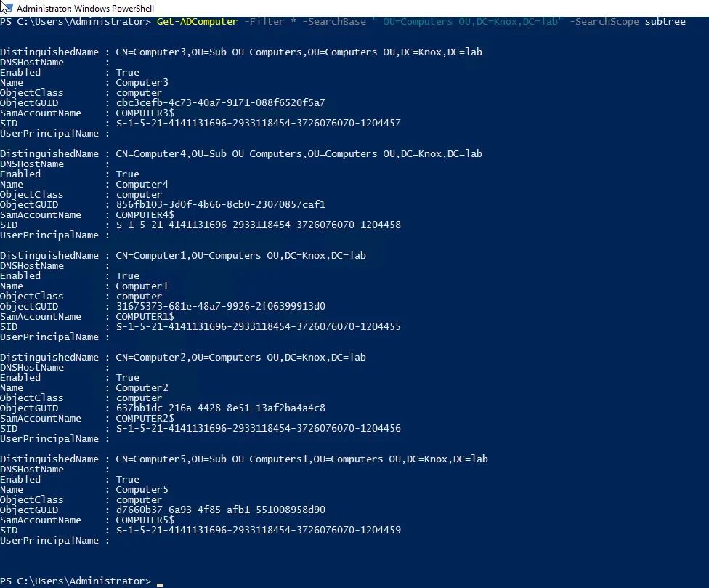Select DistinguishedName value for CN=Computer5
Image resolution: width=709 pixels, height=588 pixels.
[302, 459]
